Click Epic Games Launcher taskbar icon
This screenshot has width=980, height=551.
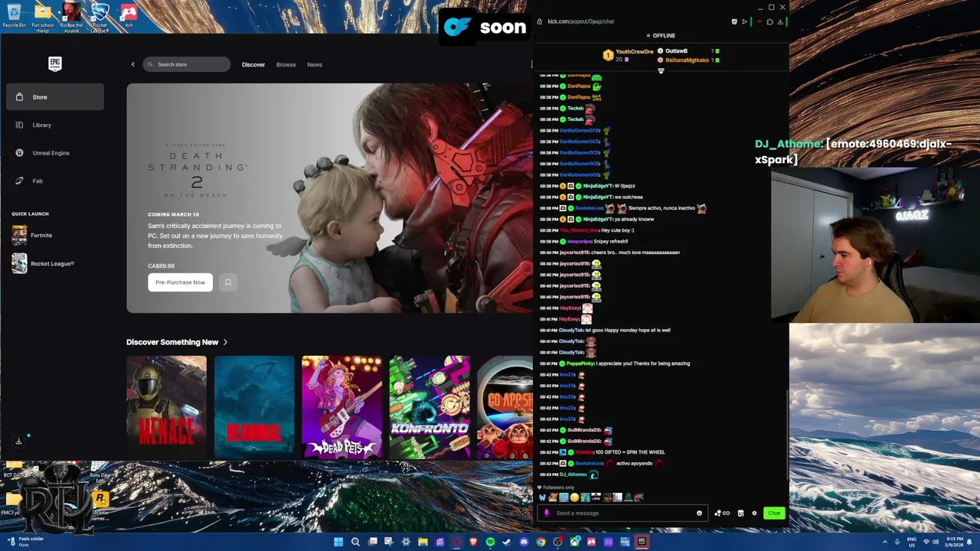tap(642, 542)
